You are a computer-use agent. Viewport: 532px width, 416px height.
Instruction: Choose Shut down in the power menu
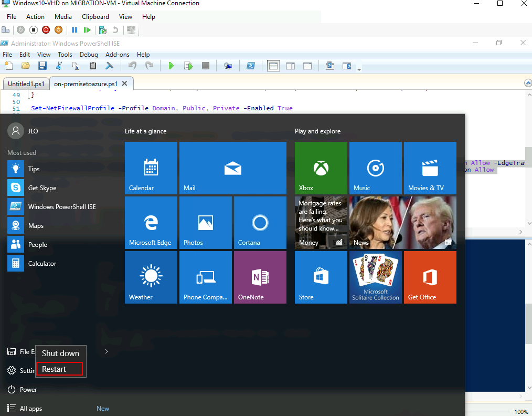click(x=60, y=353)
